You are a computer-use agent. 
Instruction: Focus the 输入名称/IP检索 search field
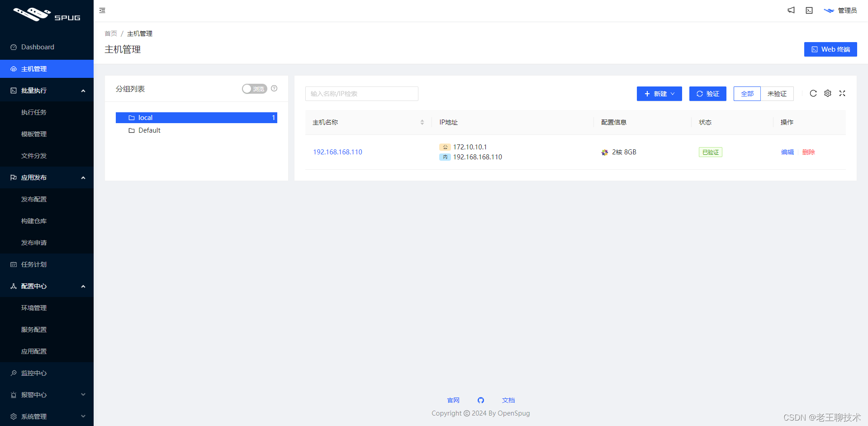362,94
